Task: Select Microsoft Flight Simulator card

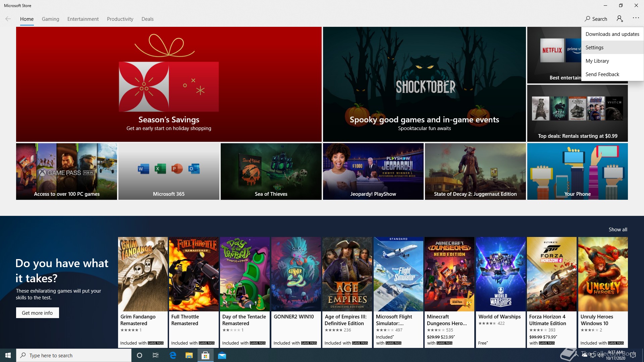Action: click(x=398, y=292)
